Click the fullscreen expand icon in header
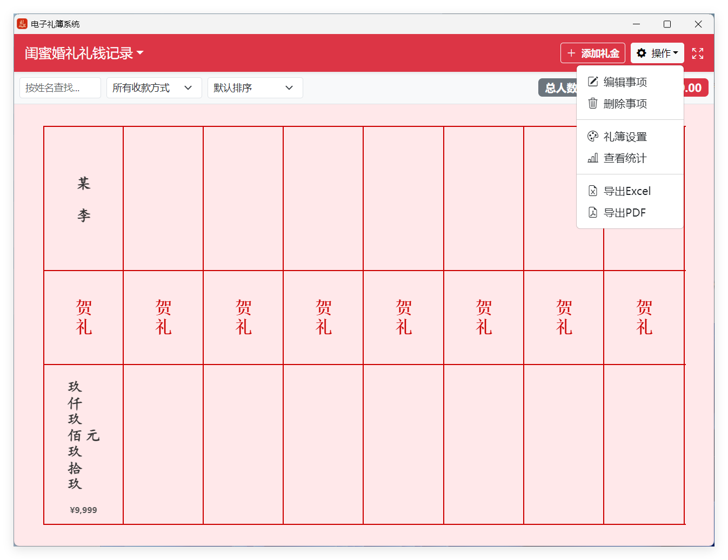728x560 pixels. [697, 53]
